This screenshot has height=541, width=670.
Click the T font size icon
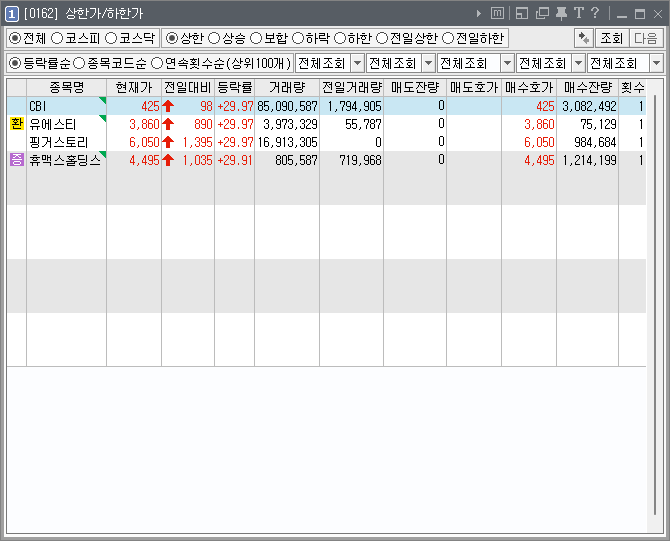point(579,13)
